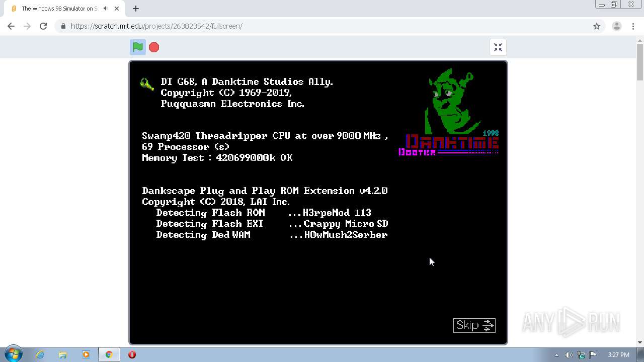Go back to the previous page
Screen dimensions: 644x362
11,26
